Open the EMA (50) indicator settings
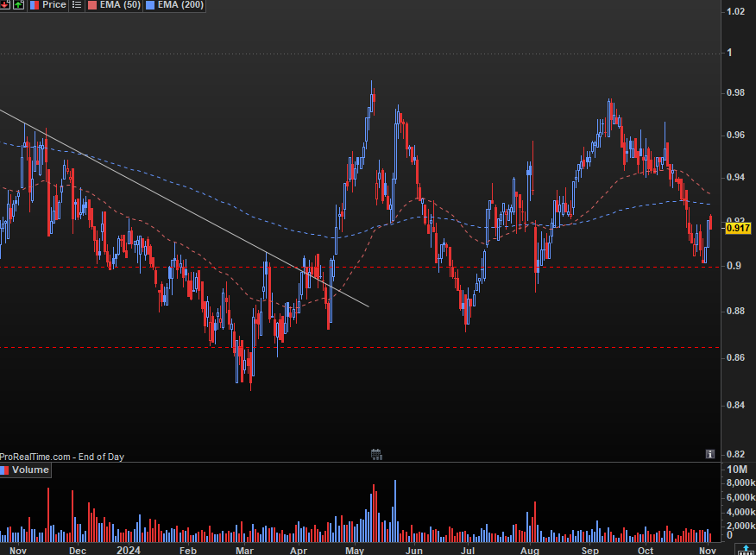The height and width of the screenshot is (555, 756). click(120, 5)
